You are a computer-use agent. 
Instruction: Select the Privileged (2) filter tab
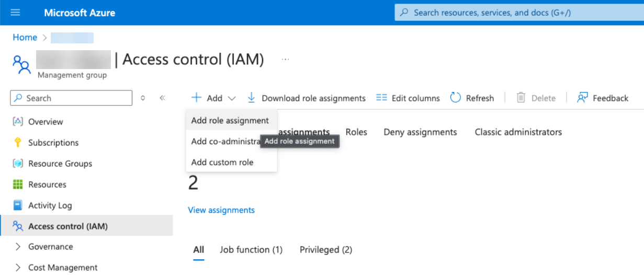[326, 250]
